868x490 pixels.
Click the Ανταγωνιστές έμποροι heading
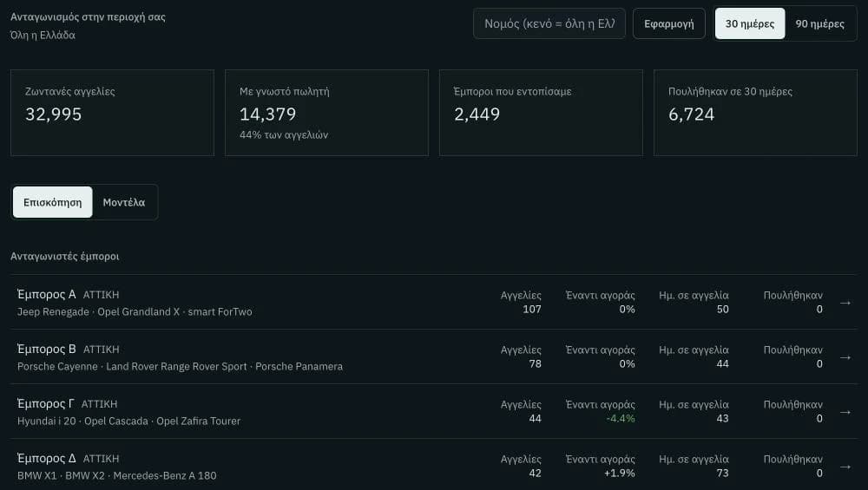pos(65,256)
